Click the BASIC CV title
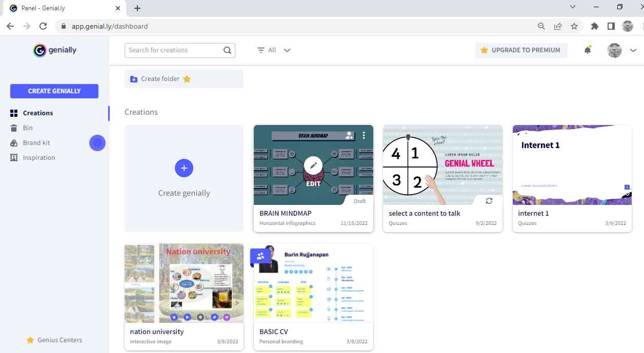The height and width of the screenshot is (353, 644). [274, 331]
